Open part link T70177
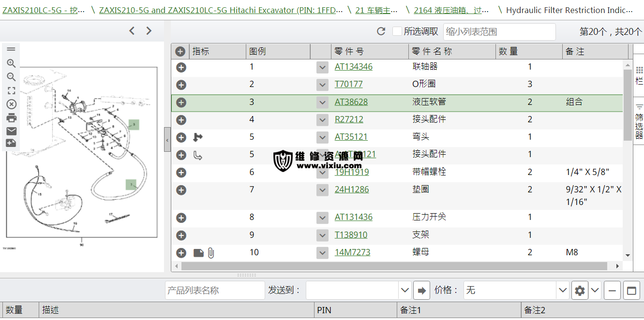 tap(349, 84)
